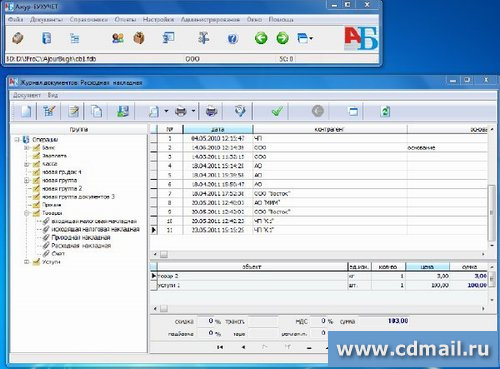500x369 pixels.
Task: Select the row dated 14.06.2010
Action: coord(320,148)
